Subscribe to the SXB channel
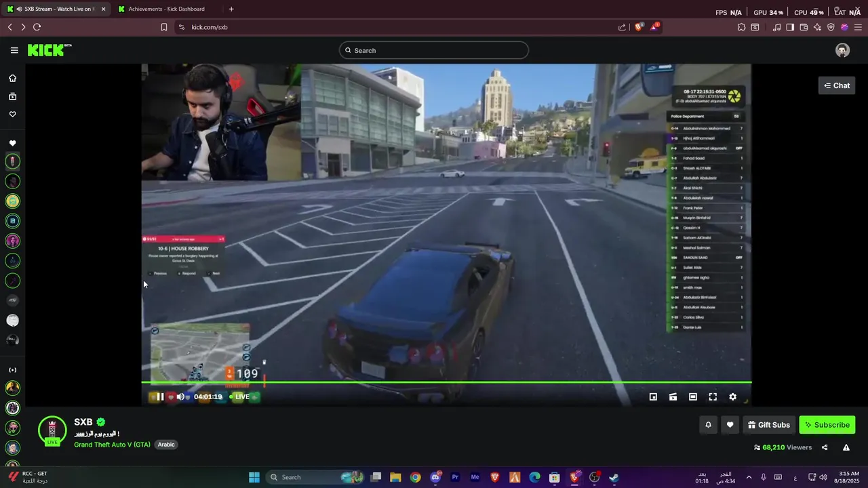 point(827,425)
